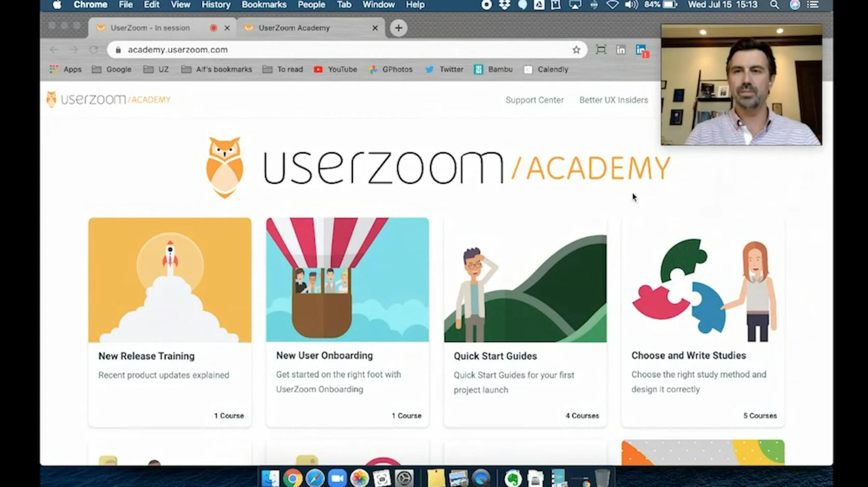Image resolution: width=868 pixels, height=487 pixels.
Task: Open Finder from the dock
Action: 271,478
